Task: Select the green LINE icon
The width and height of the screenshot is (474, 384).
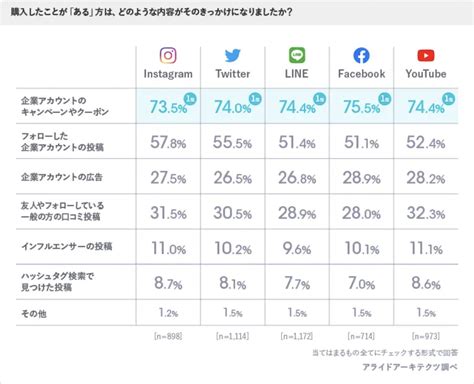Action: click(297, 55)
